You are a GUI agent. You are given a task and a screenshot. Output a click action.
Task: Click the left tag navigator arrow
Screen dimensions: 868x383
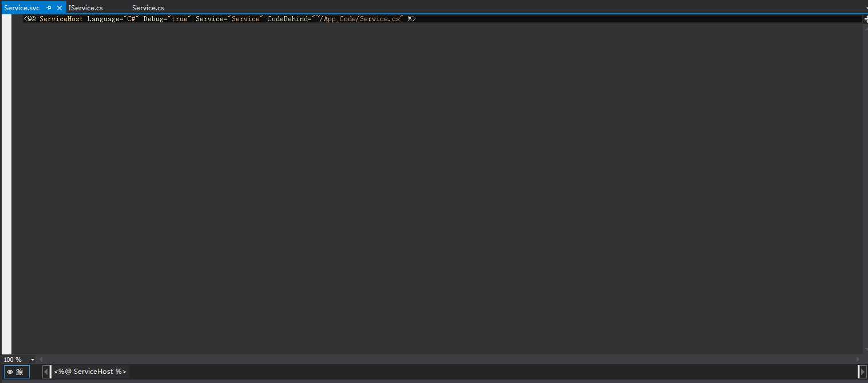click(46, 372)
